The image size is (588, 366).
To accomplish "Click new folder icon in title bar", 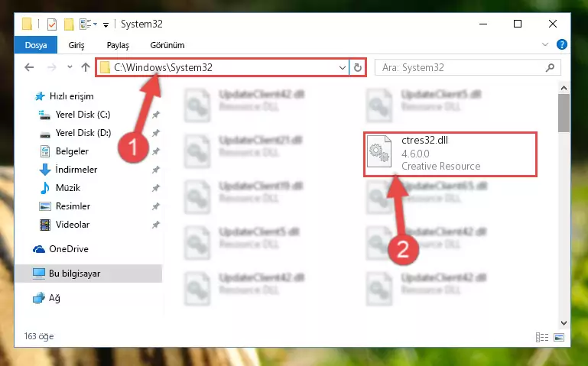I will tap(69, 24).
